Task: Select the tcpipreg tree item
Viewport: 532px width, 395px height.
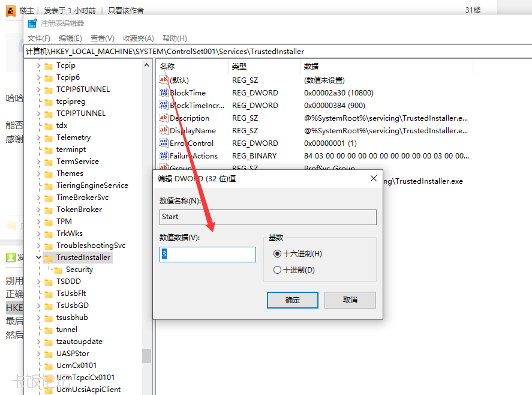Action: point(71,101)
